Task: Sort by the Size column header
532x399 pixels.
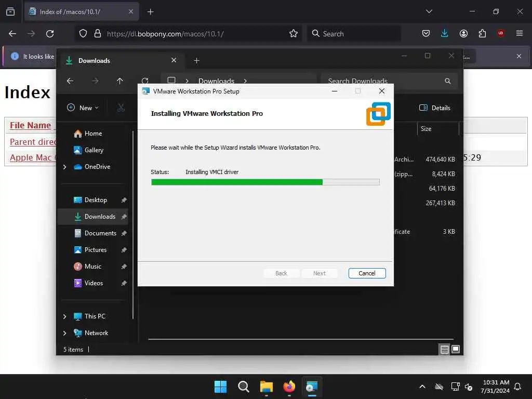Action: 437,129
